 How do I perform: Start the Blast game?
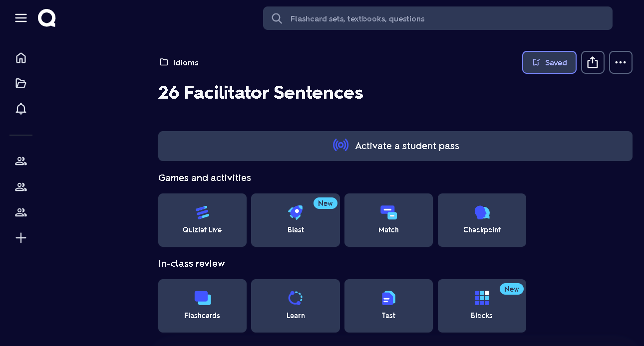296,220
